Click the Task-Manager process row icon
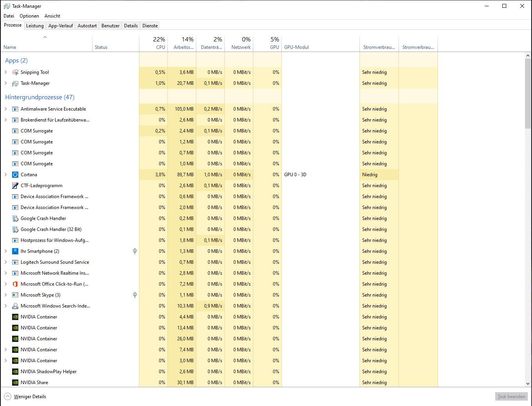This screenshot has height=406, width=532. click(15, 83)
